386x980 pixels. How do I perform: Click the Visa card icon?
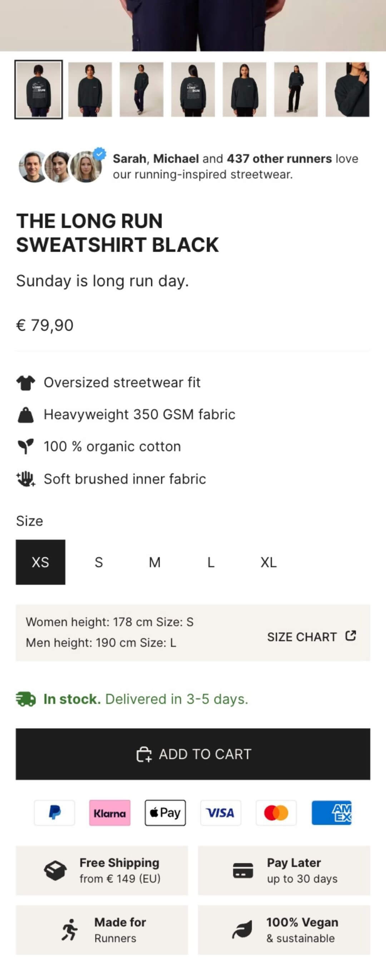pos(221,813)
